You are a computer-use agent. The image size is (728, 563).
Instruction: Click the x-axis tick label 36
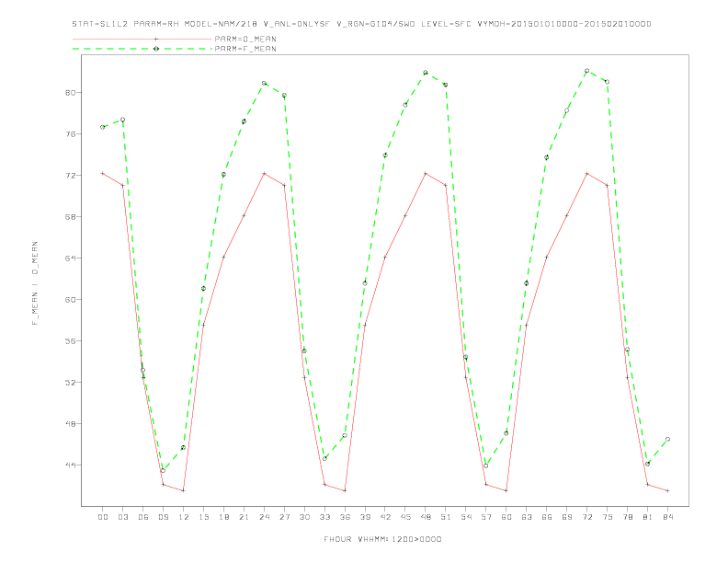pos(345,517)
